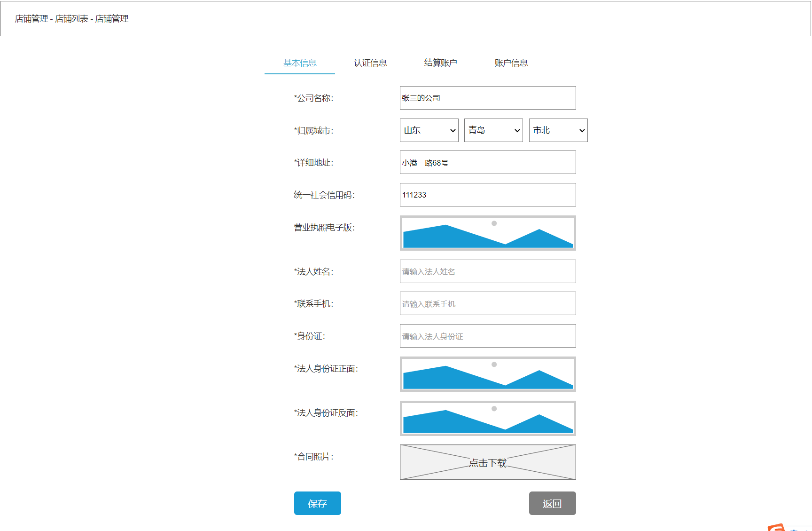812x531 pixels.
Task: Switch to the 基本信息 tab
Action: click(x=300, y=63)
